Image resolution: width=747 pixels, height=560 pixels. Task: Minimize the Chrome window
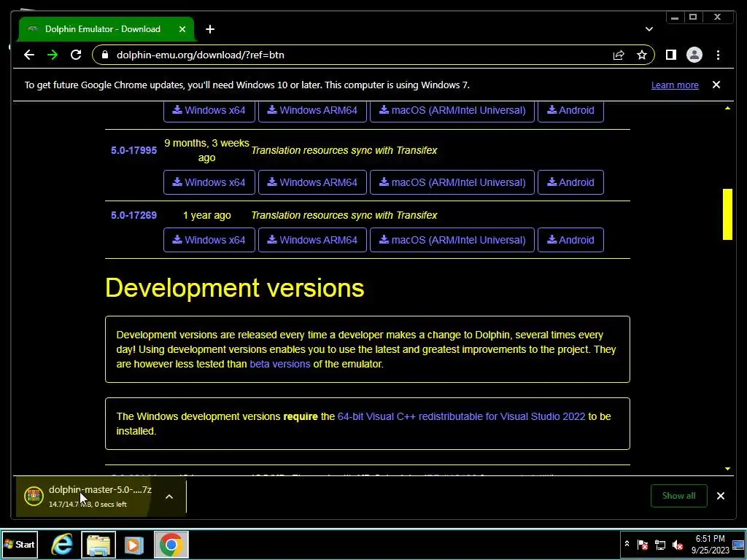point(675,17)
